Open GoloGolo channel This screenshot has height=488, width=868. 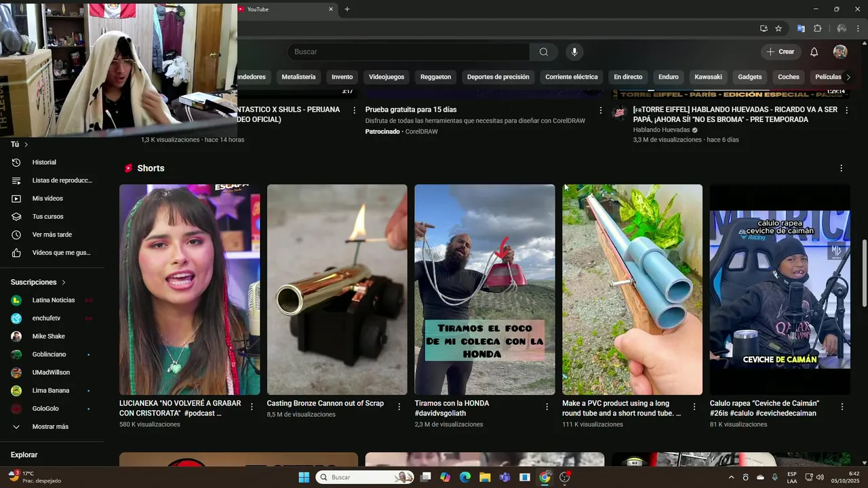click(x=53, y=409)
